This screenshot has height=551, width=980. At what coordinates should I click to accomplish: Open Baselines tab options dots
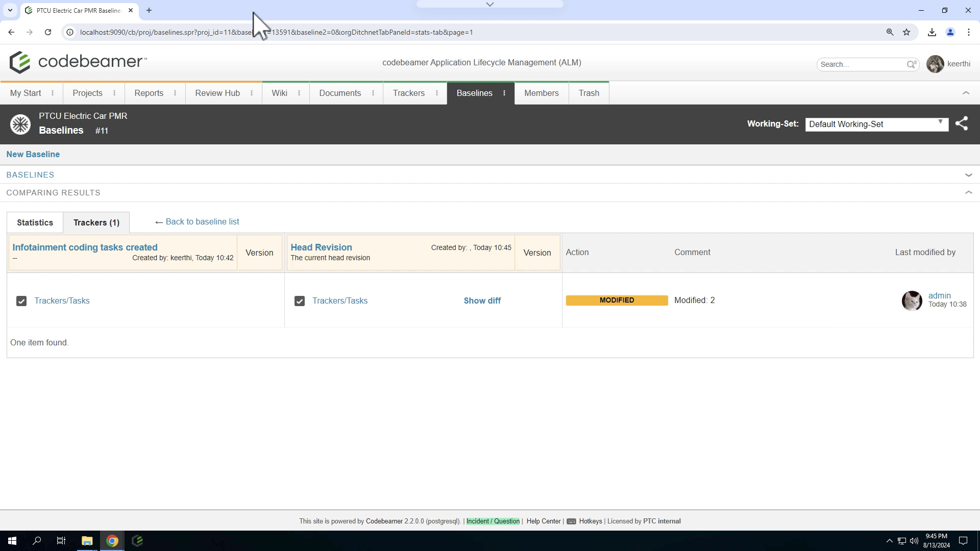pyautogui.click(x=504, y=93)
